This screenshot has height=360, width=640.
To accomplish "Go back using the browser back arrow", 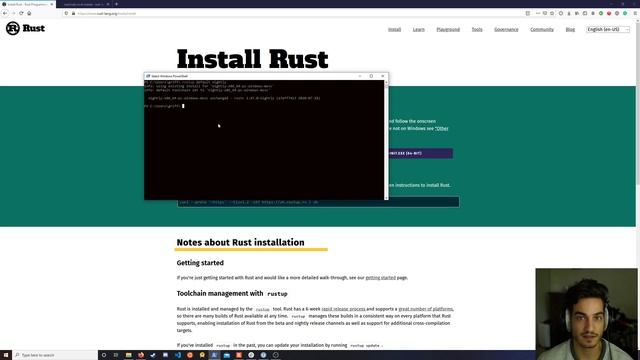I will tap(5, 13).
